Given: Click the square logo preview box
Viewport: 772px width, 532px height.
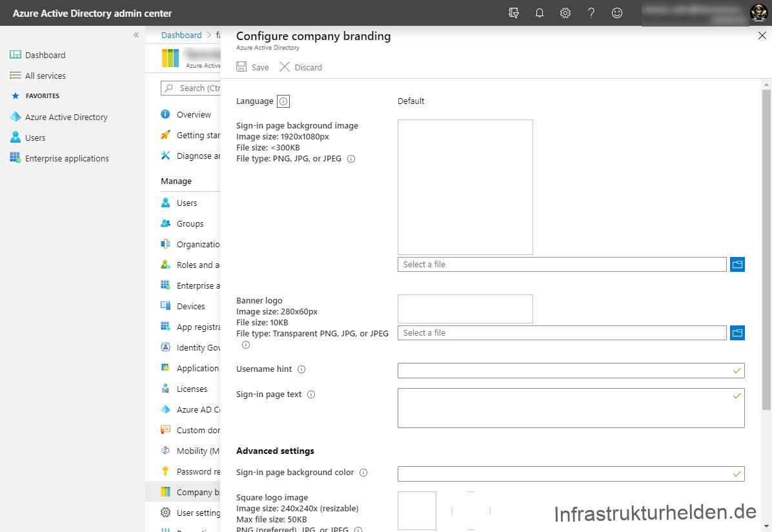Looking at the screenshot, I should [x=417, y=510].
